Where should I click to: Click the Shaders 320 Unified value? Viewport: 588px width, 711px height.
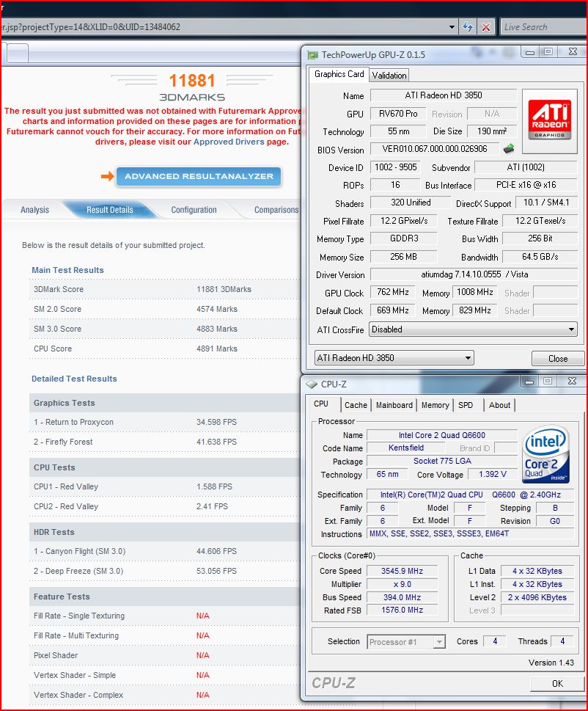(x=411, y=203)
